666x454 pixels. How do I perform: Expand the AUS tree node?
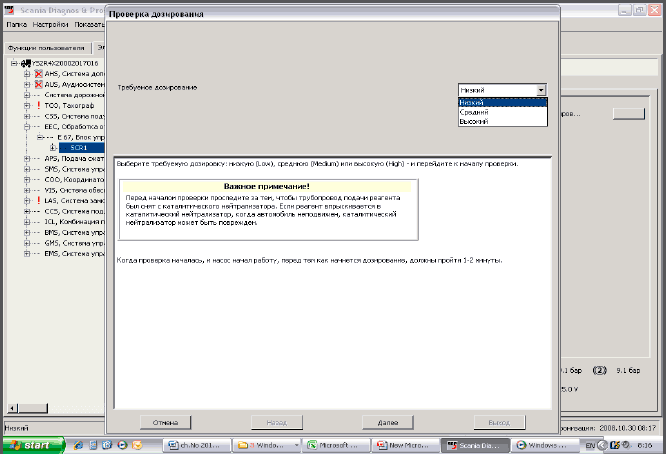tap(27, 85)
